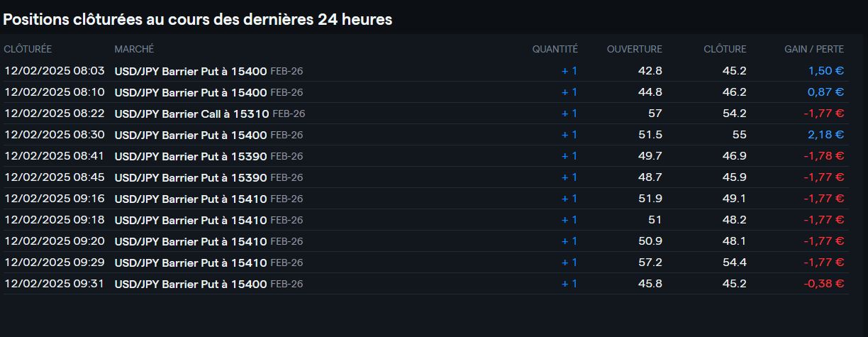Open the Barrier Put market closed at 08:03
Image resolution: width=868 pixels, height=337 pixels.
tap(190, 71)
